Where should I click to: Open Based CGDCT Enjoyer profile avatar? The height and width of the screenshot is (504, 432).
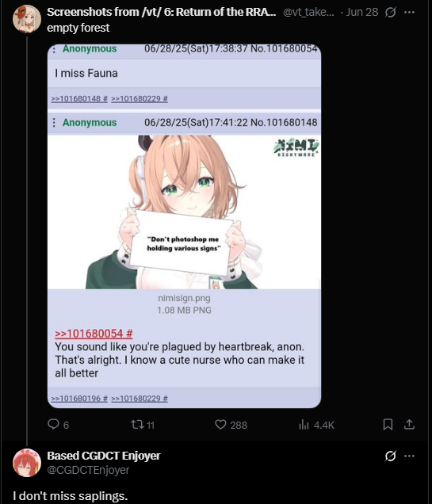coord(27,463)
